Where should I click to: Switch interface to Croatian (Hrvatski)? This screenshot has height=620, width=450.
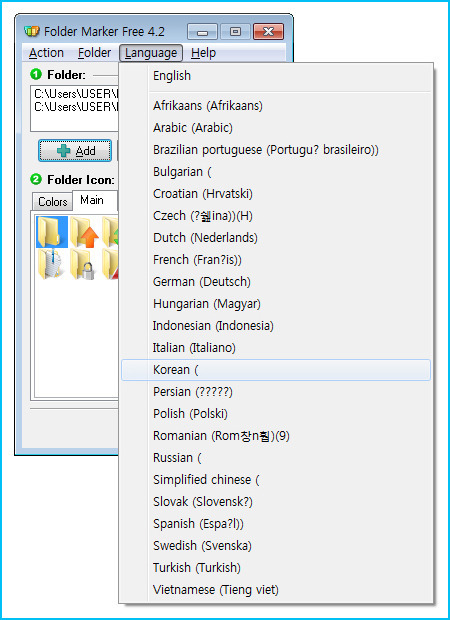[x=276, y=194]
